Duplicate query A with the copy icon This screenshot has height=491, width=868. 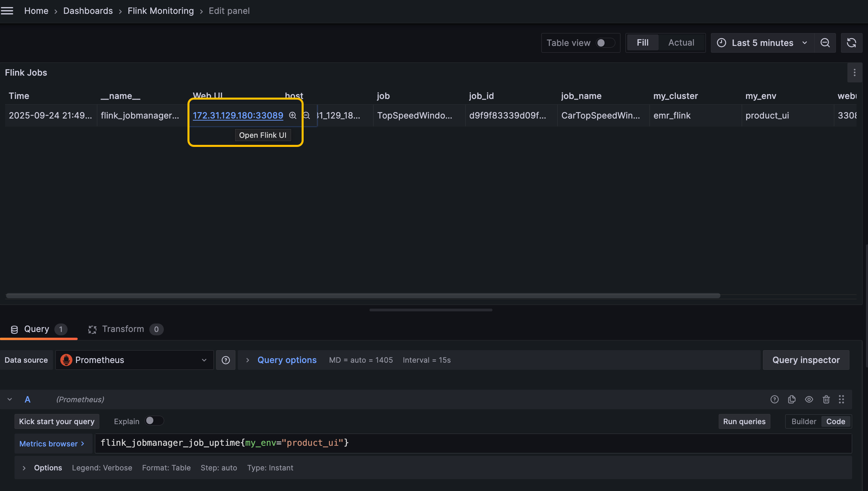point(792,399)
